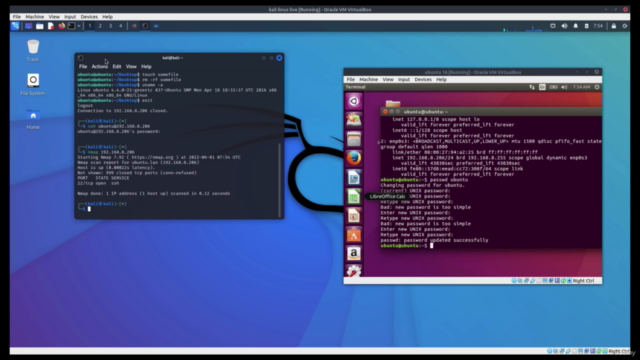The height and width of the screenshot is (360, 640).
Task: Open Machine menu of outer Kali VirtualBox window
Action: tap(35, 17)
